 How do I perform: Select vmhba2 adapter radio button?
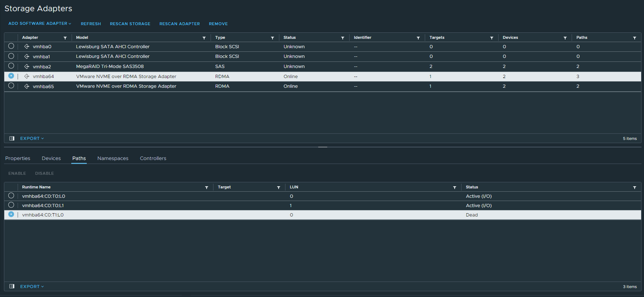tap(11, 66)
